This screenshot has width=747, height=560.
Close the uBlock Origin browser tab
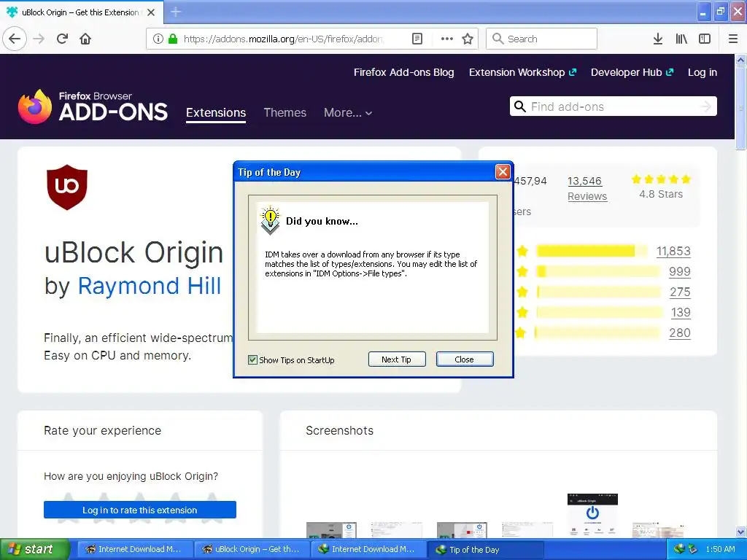tap(151, 12)
